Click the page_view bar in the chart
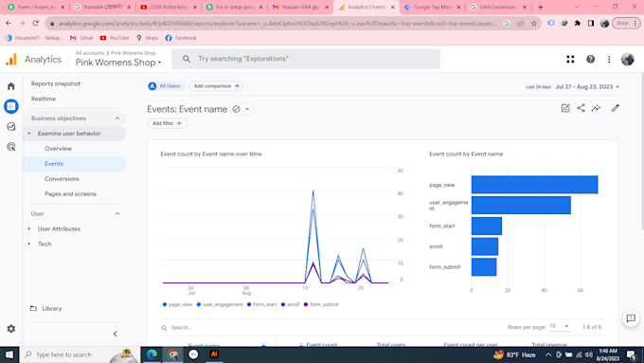 coord(534,185)
